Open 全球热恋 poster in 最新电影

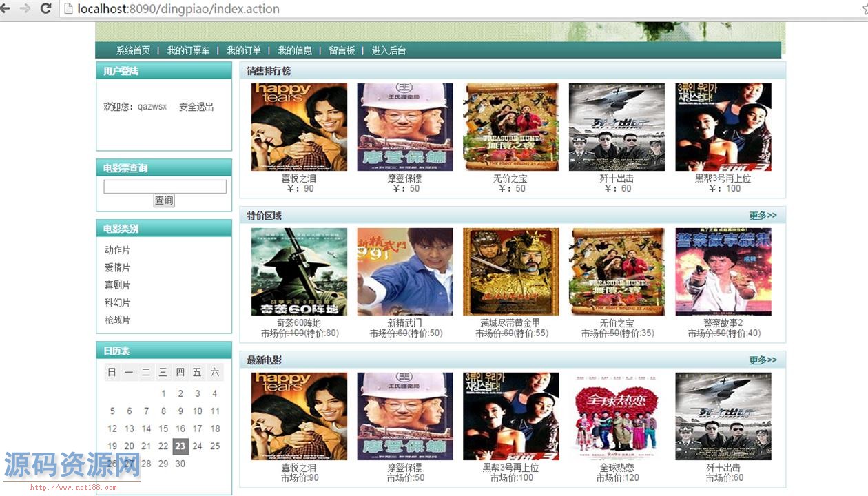point(617,416)
